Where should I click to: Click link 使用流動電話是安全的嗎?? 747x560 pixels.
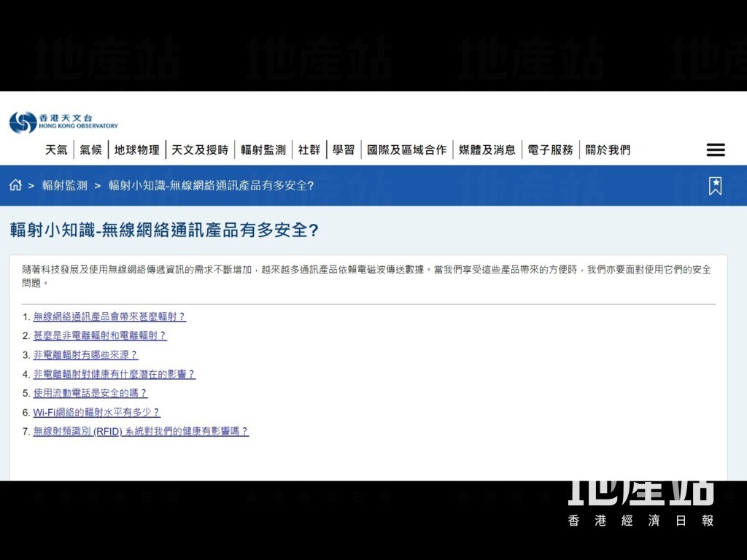pyautogui.click(x=90, y=393)
